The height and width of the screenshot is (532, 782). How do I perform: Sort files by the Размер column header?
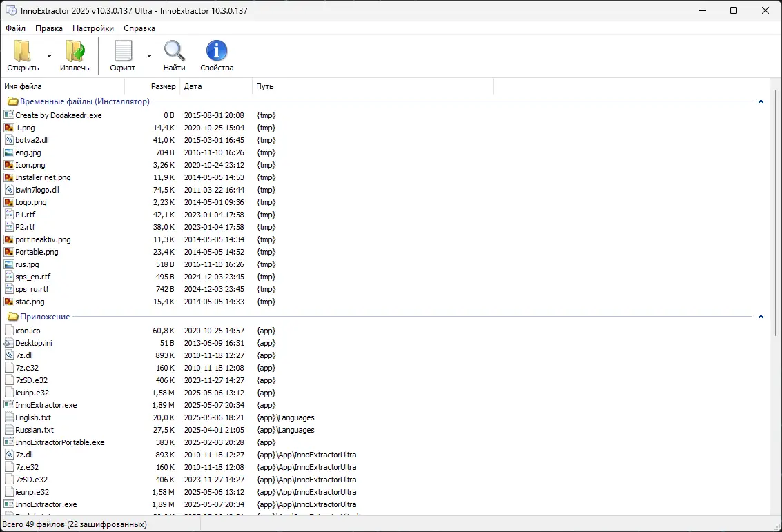pyautogui.click(x=165, y=86)
